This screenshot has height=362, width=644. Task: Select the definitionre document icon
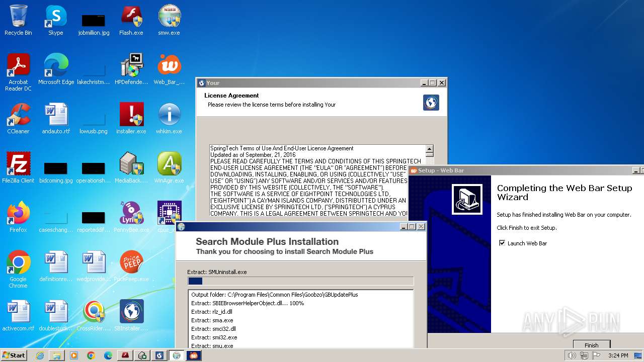click(56, 266)
